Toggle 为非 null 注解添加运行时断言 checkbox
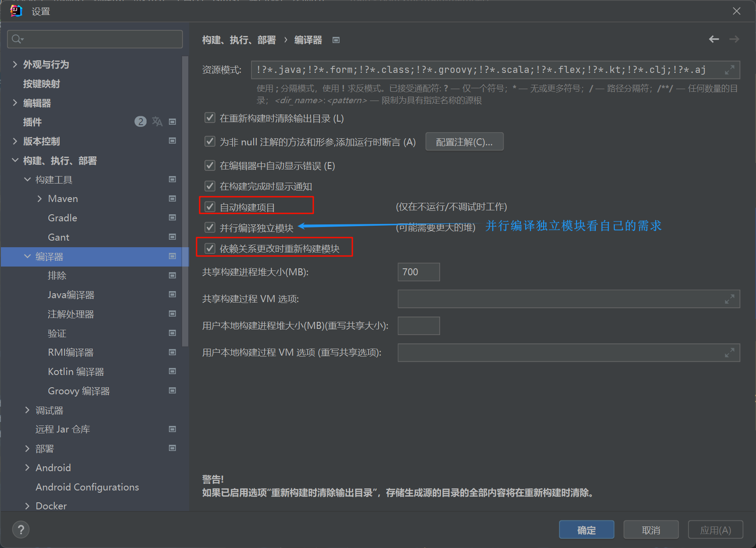Image resolution: width=756 pixels, height=548 pixels. pyautogui.click(x=210, y=141)
